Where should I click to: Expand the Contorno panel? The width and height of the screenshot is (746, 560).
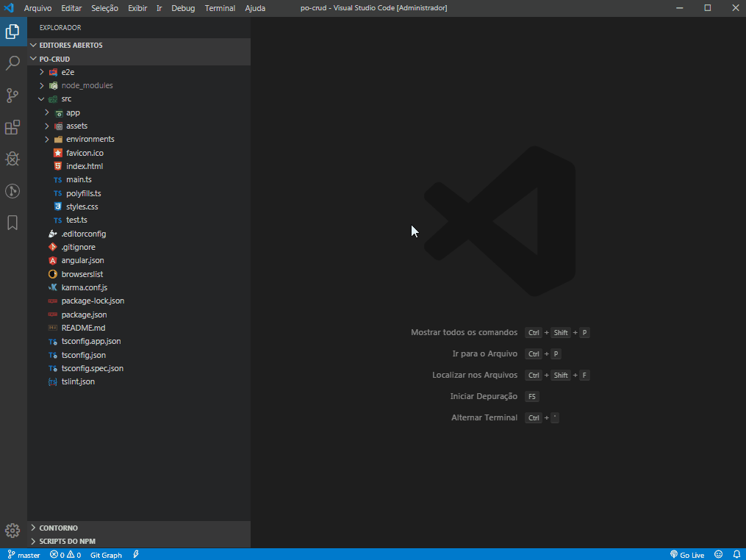tap(33, 528)
